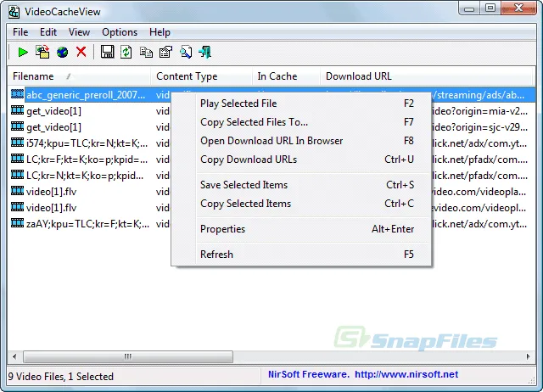Sort by the In Cache column header

[286, 76]
